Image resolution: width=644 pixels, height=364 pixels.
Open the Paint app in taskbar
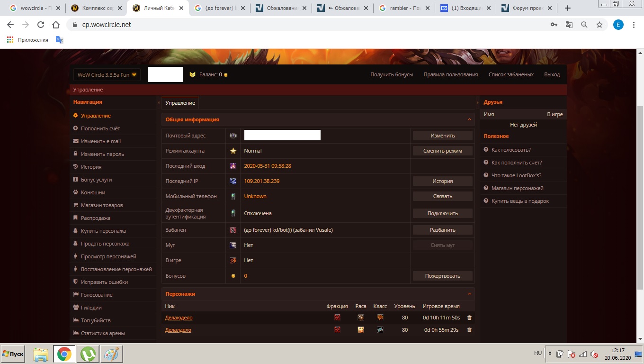pyautogui.click(x=111, y=354)
